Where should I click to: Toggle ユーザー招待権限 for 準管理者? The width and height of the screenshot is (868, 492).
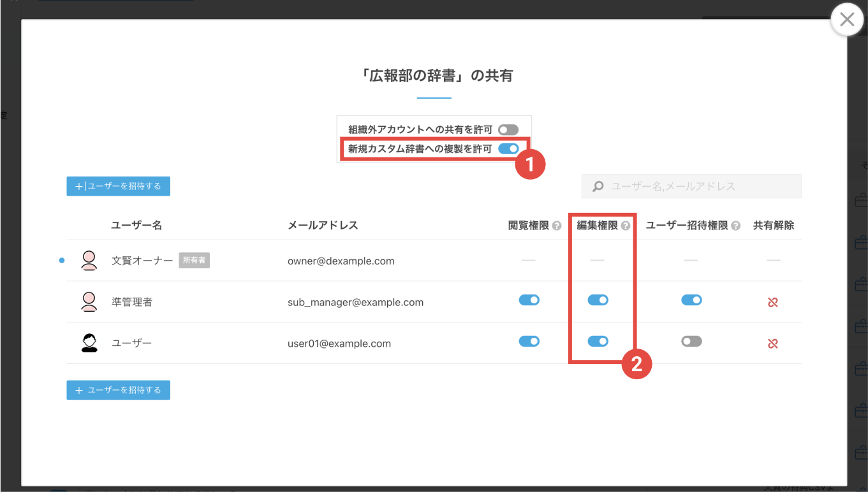691,300
